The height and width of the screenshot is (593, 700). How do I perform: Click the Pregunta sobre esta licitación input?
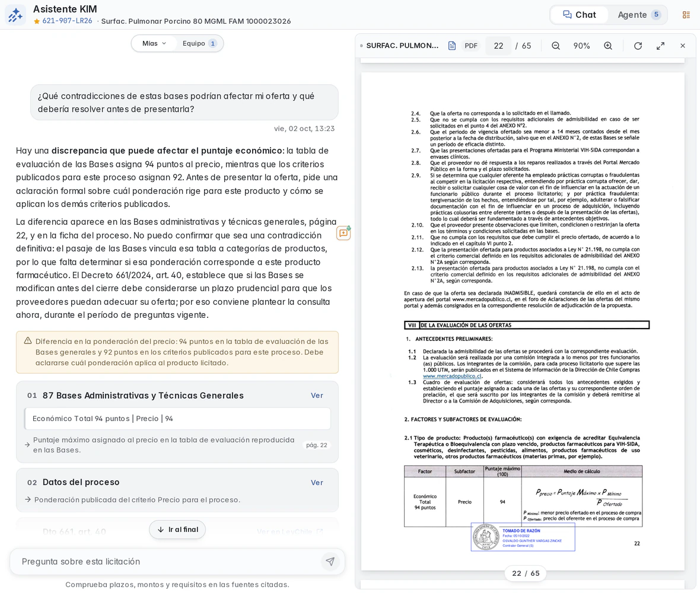point(170,562)
